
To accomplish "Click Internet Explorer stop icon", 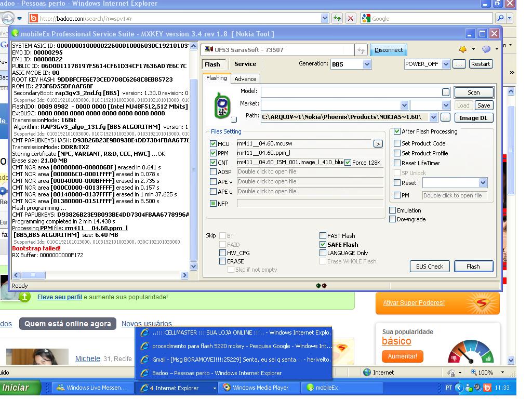I will [x=351, y=18].
